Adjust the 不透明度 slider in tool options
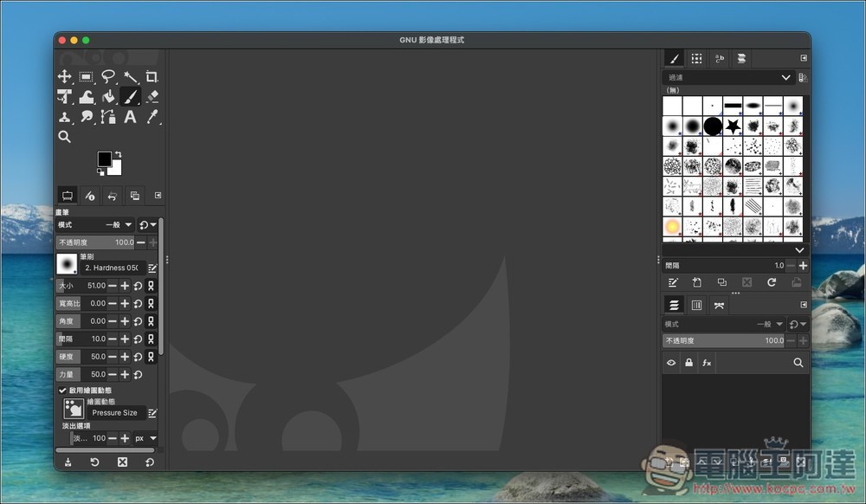This screenshot has height=504, width=866. coord(95,242)
